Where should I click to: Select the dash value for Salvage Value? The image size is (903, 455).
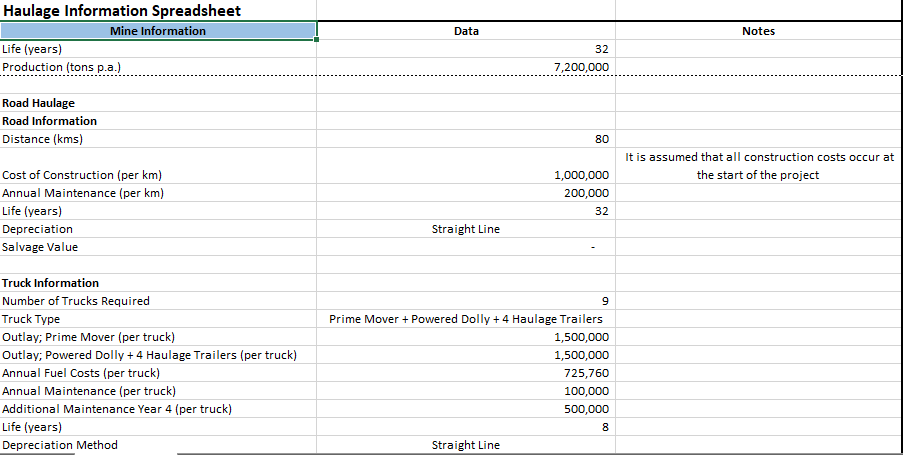593,248
